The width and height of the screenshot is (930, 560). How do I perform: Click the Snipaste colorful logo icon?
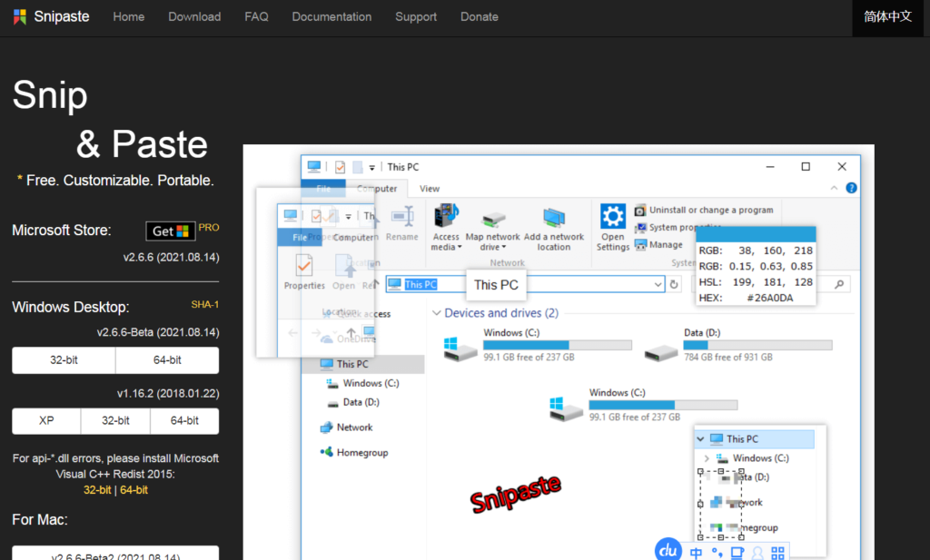pos(20,16)
